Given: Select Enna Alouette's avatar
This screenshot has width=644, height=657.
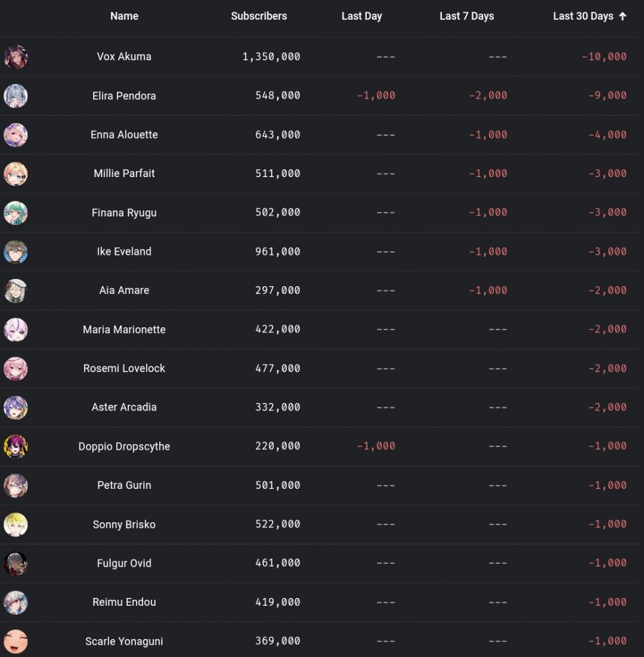Looking at the screenshot, I should (x=15, y=135).
